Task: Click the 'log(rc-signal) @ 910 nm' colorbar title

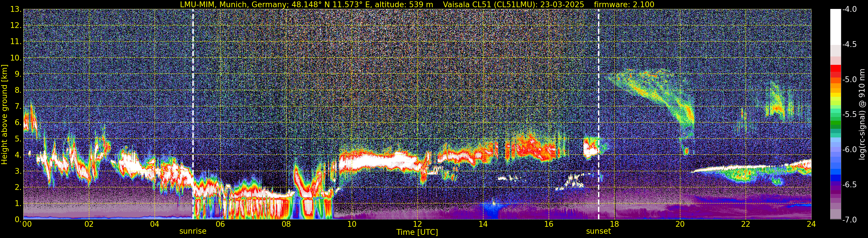Action: point(862,114)
